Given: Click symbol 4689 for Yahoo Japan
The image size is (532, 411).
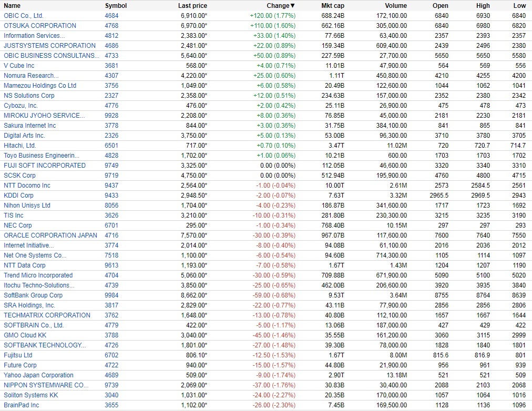Looking at the screenshot, I should tap(111, 375).
